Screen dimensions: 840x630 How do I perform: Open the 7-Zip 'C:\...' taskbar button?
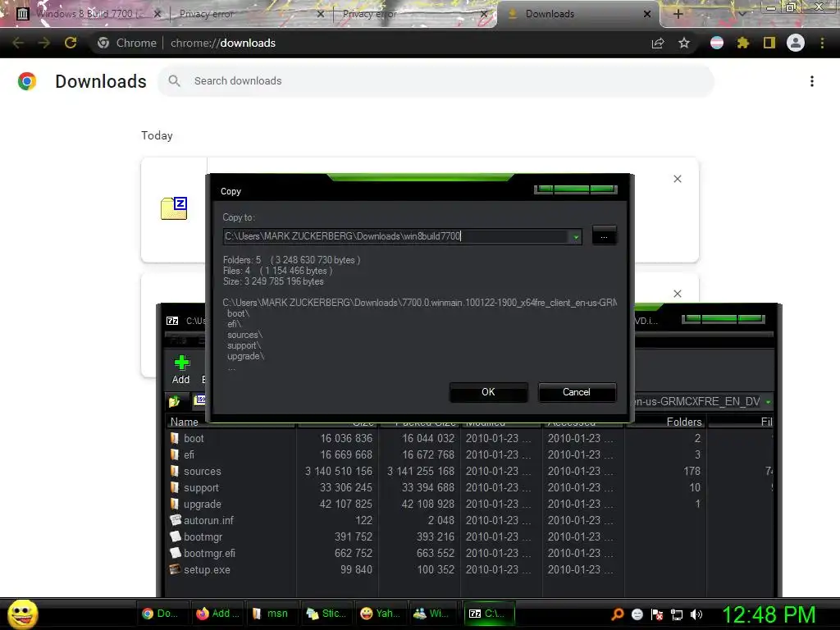click(x=489, y=614)
